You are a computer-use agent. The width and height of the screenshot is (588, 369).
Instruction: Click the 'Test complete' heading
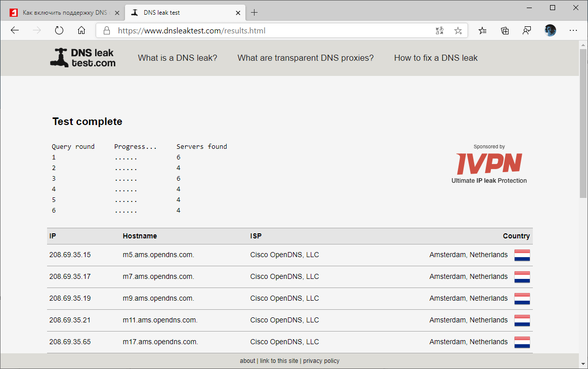(88, 121)
